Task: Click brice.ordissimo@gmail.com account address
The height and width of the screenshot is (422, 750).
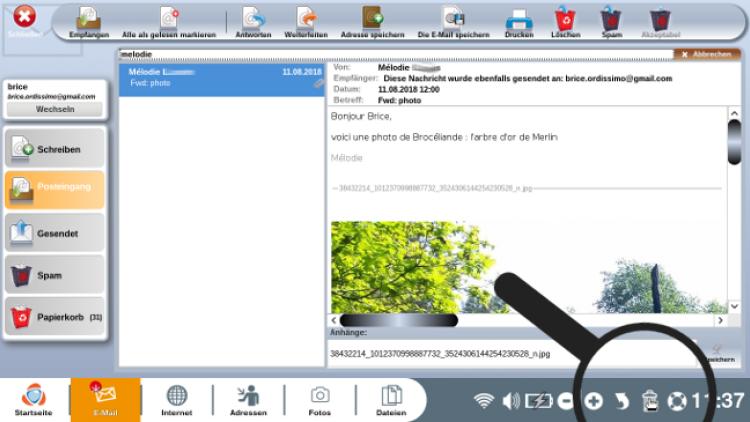Action: click(51, 97)
